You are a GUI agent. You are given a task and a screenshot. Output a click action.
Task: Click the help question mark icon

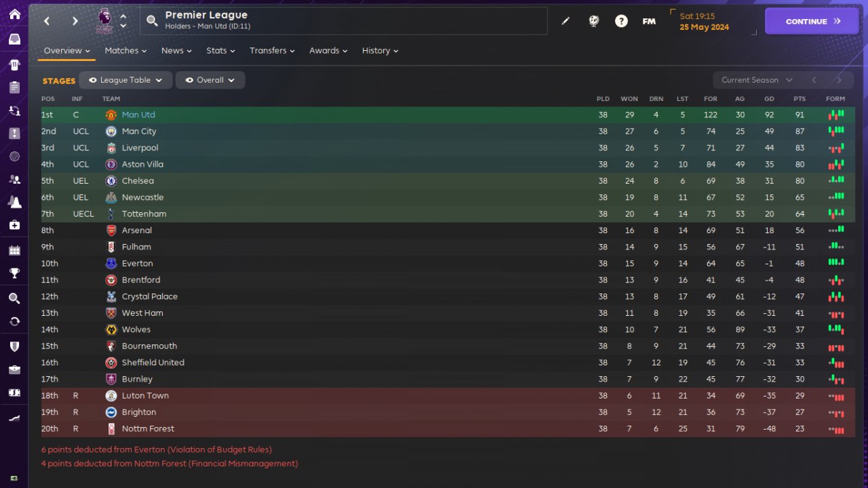click(x=621, y=21)
